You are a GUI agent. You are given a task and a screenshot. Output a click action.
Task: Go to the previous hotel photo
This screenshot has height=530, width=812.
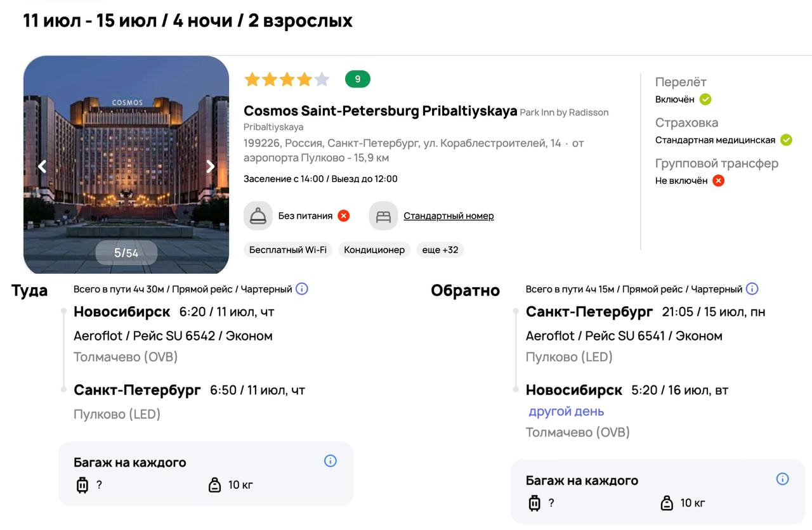(x=42, y=167)
